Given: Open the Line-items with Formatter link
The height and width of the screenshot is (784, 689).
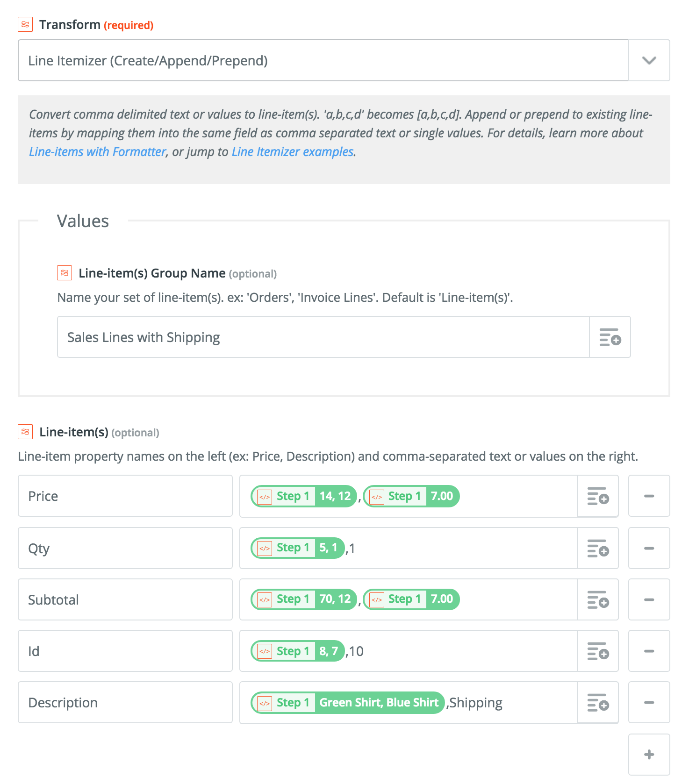Looking at the screenshot, I should 97,152.
